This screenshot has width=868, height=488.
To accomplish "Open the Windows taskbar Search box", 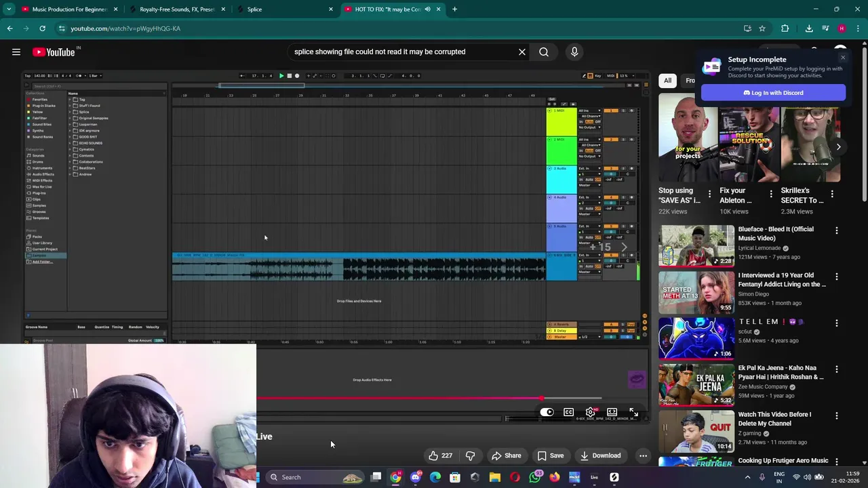I will pyautogui.click(x=315, y=477).
